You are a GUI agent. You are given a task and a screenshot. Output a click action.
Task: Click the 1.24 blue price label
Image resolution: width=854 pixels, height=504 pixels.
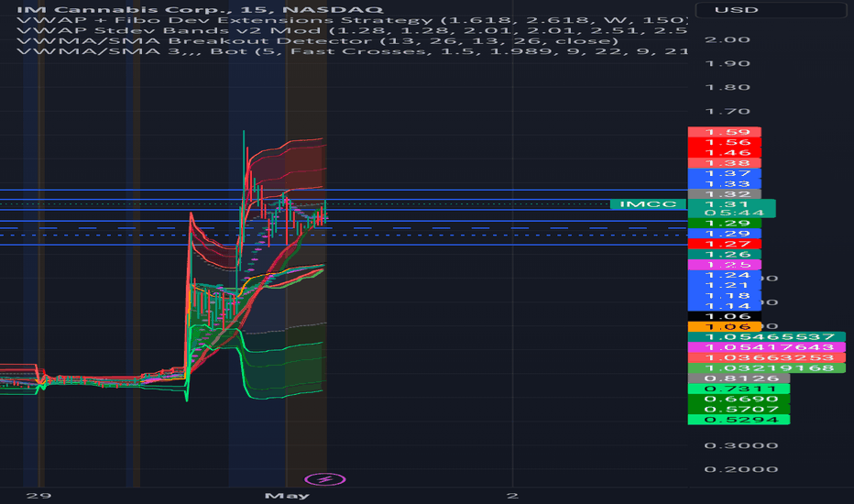725,275
